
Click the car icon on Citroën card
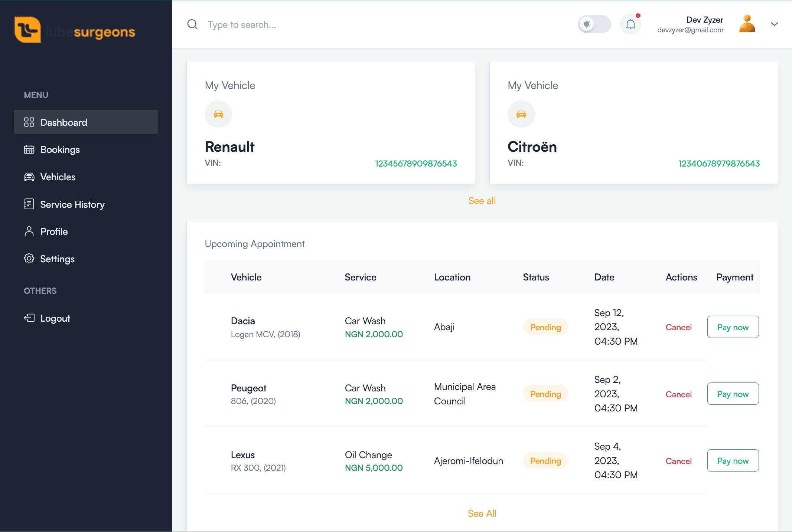(521, 114)
